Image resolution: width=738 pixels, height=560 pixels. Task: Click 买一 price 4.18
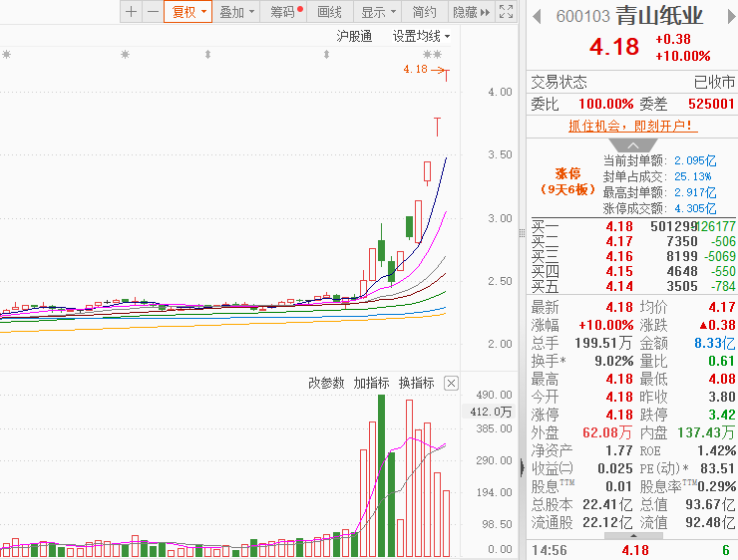(x=619, y=226)
